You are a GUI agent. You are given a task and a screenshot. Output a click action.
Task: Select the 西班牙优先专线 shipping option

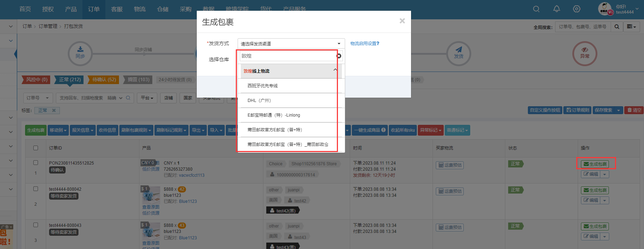(291, 86)
